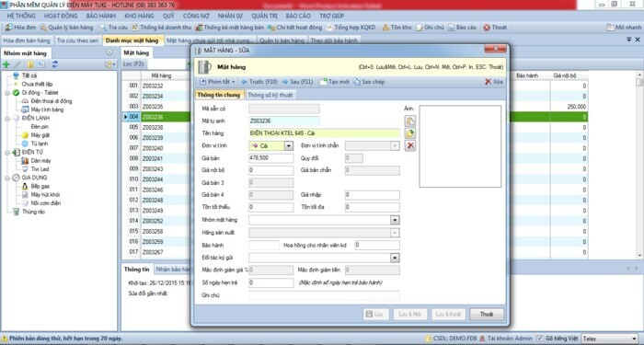
Task: Click the green add group icon
Action: click(x=6, y=64)
